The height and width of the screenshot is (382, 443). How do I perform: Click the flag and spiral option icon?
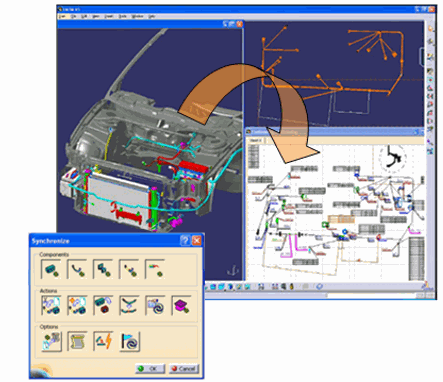pyautogui.click(x=129, y=341)
